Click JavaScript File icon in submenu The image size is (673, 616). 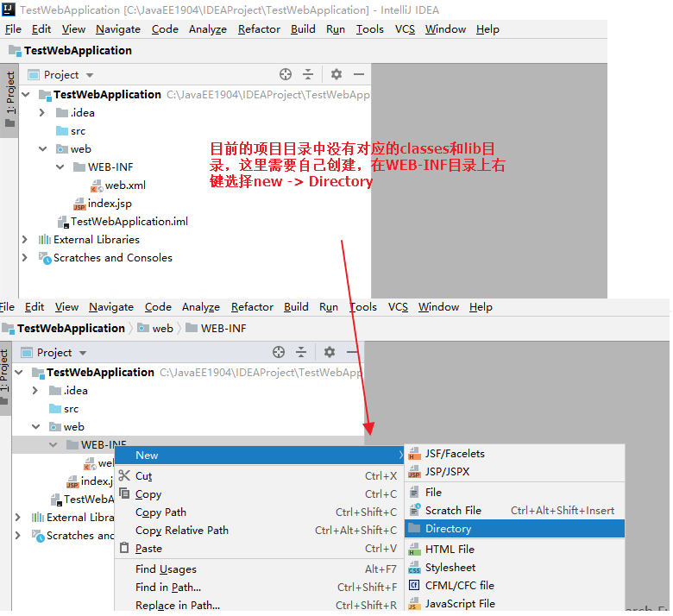415,604
